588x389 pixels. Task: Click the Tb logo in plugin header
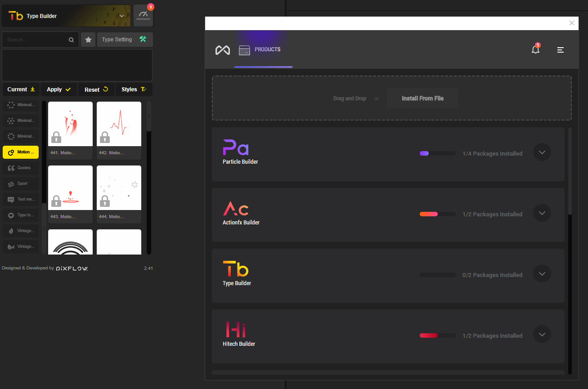pyautogui.click(x=16, y=16)
